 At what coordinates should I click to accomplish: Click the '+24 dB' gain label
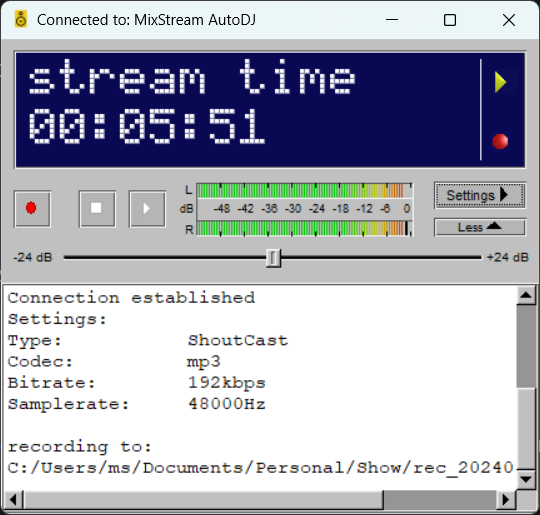click(x=507, y=258)
